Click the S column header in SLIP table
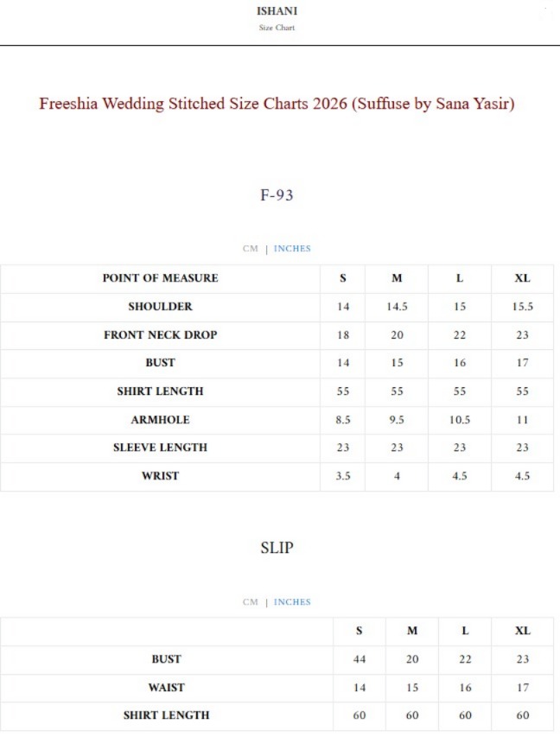The image size is (560, 737). [360, 631]
